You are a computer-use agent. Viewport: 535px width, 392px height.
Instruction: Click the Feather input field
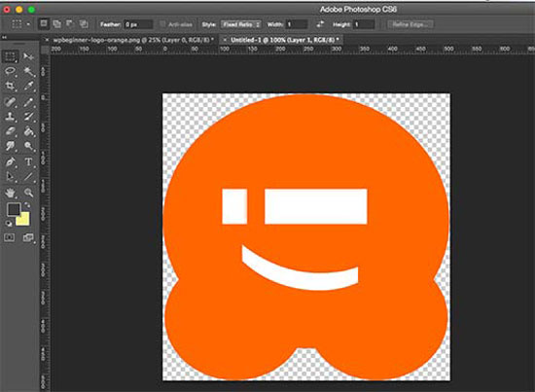point(138,24)
